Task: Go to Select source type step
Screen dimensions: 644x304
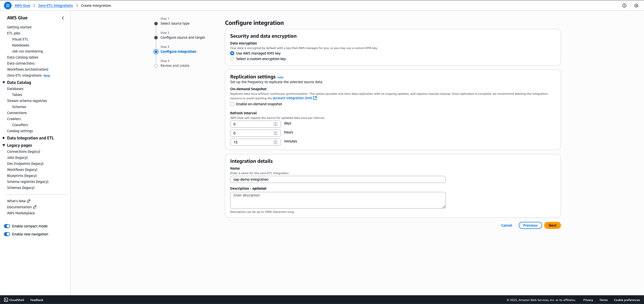Action: 175,23
